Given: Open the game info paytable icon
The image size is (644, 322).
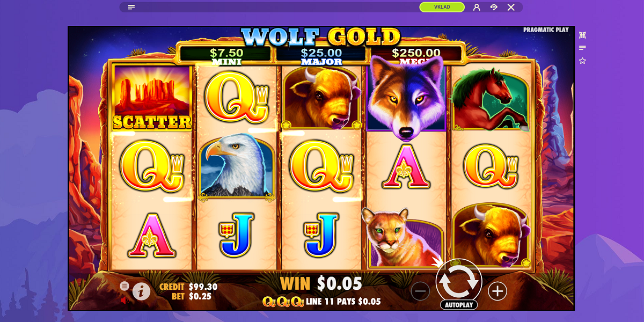Looking at the screenshot, I should coord(141,291).
